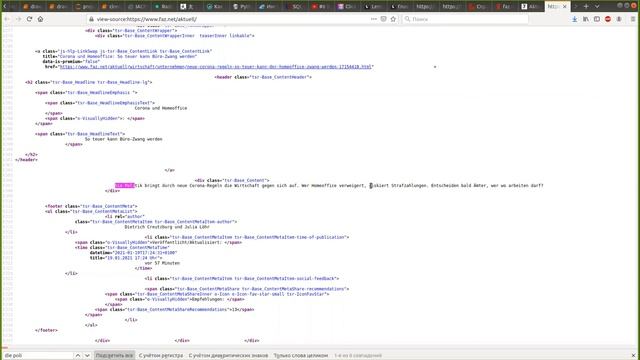Click the lock icon in address bar
Viewport: 640px width, 360px height.
[x=91, y=19]
